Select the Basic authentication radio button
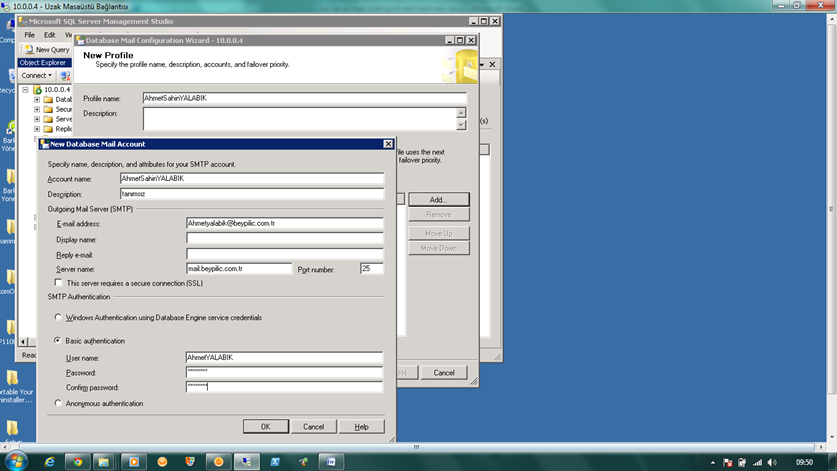The width and height of the screenshot is (837, 471). coord(58,340)
